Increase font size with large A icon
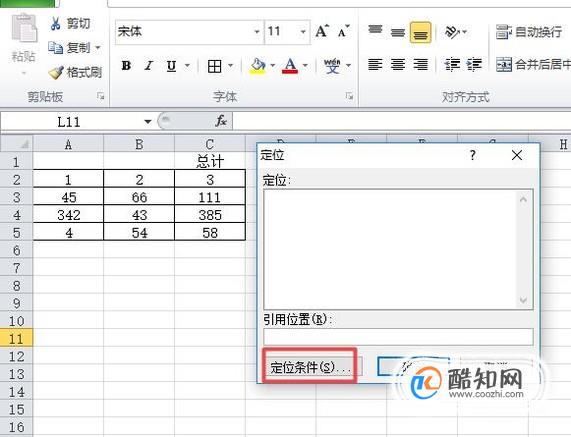The image size is (571, 437). point(322,32)
